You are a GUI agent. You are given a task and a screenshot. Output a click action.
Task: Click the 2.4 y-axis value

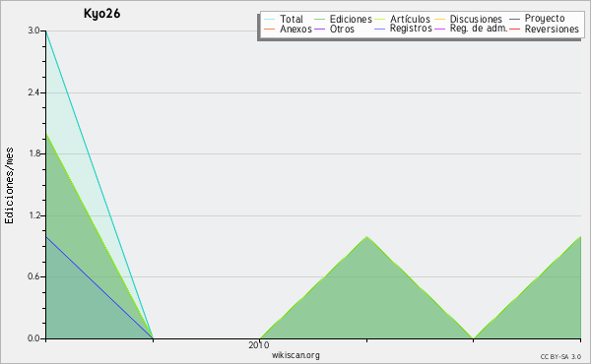click(x=33, y=92)
